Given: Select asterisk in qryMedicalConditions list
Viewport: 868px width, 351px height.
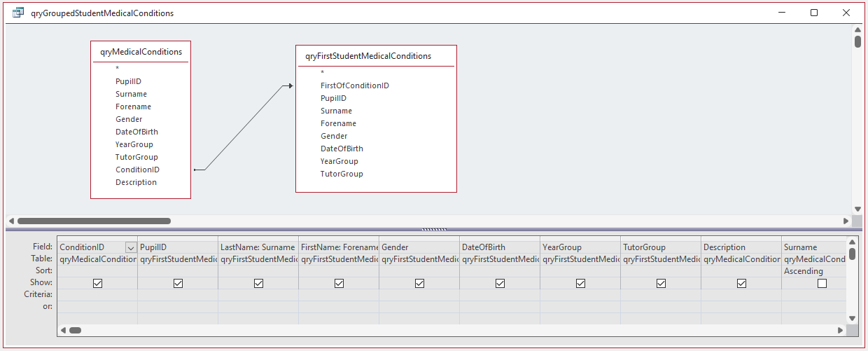Looking at the screenshot, I should pos(118,69).
